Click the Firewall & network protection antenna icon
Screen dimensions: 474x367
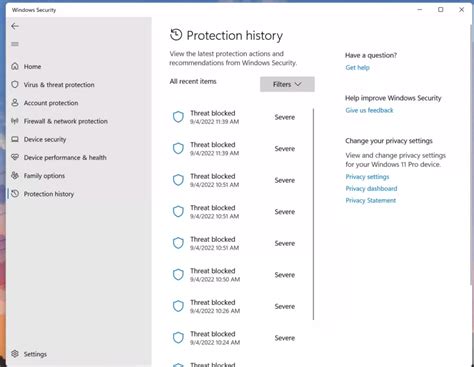click(x=15, y=121)
